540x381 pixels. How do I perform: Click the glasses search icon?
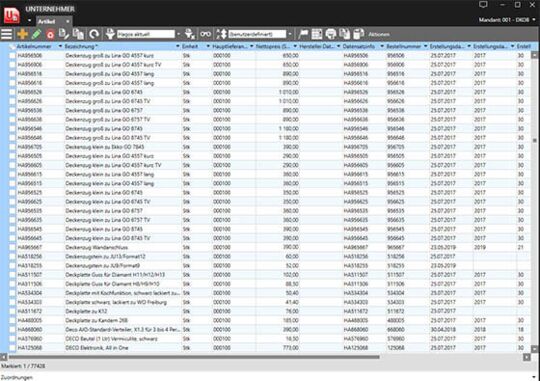(206, 34)
